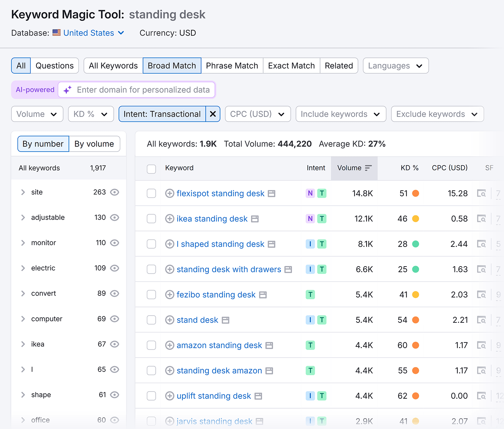The height and width of the screenshot is (429, 504).
Task: Click yellow KD dot for ikea standing desk
Action: coord(416,219)
